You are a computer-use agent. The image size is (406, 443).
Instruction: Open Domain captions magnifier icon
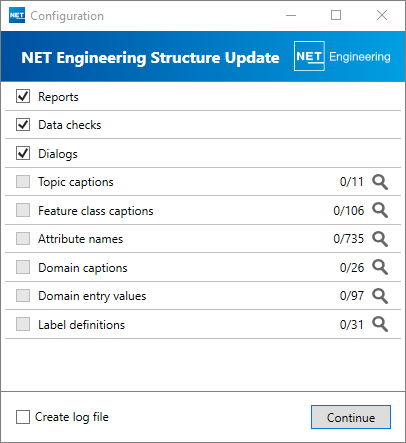click(380, 267)
